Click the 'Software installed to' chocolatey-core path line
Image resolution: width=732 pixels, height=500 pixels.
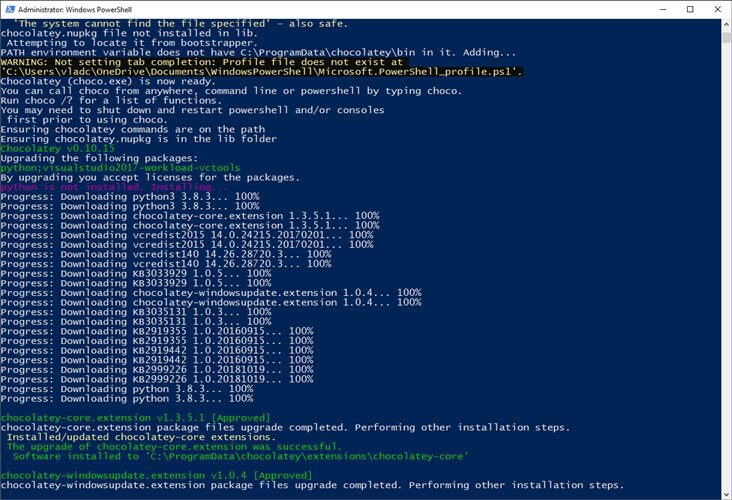pyautogui.click(x=240, y=457)
